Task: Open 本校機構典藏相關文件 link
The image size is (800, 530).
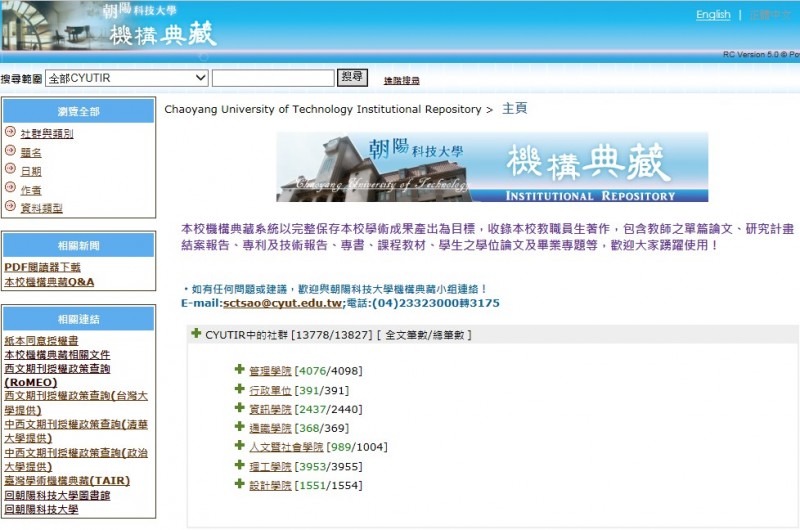Action: tap(57, 355)
